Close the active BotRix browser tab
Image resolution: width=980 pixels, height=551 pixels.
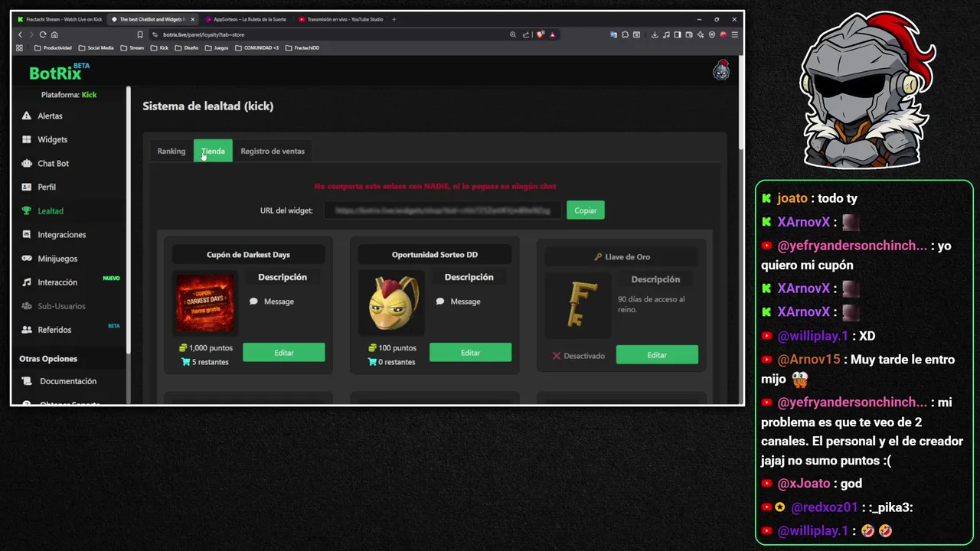(x=193, y=19)
